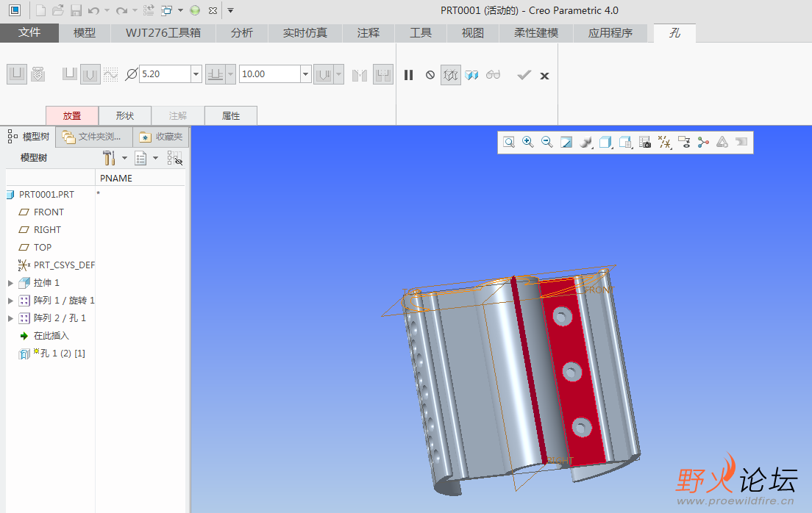Screen dimensions: 812x513
Task: Open the 形状 shape tab
Action: click(x=125, y=115)
